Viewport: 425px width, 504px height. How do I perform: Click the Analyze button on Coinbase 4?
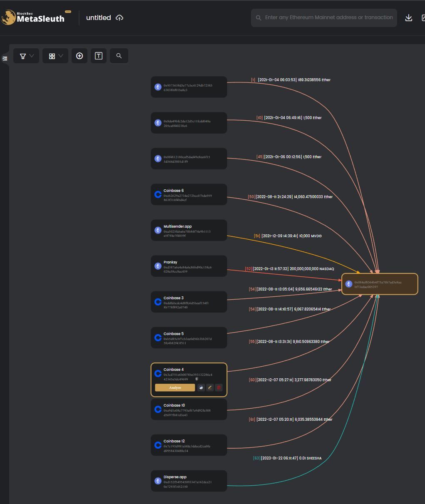tap(175, 387)
